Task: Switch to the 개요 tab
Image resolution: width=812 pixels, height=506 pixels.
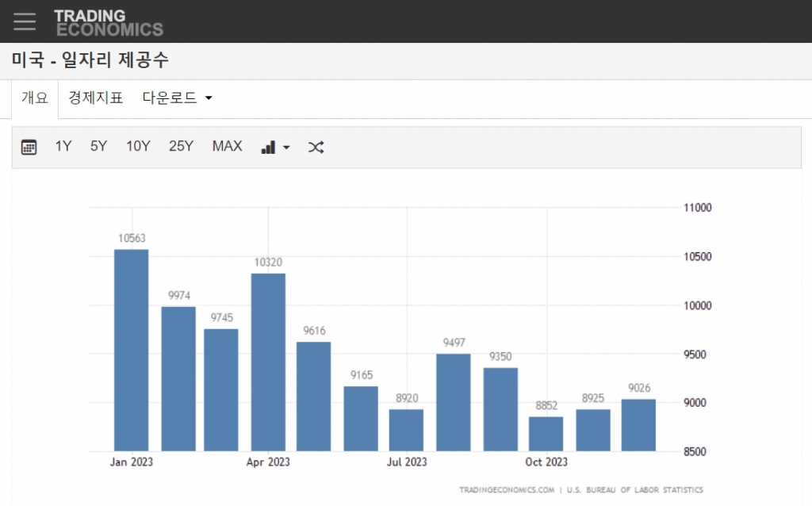Action: (35, 98)
